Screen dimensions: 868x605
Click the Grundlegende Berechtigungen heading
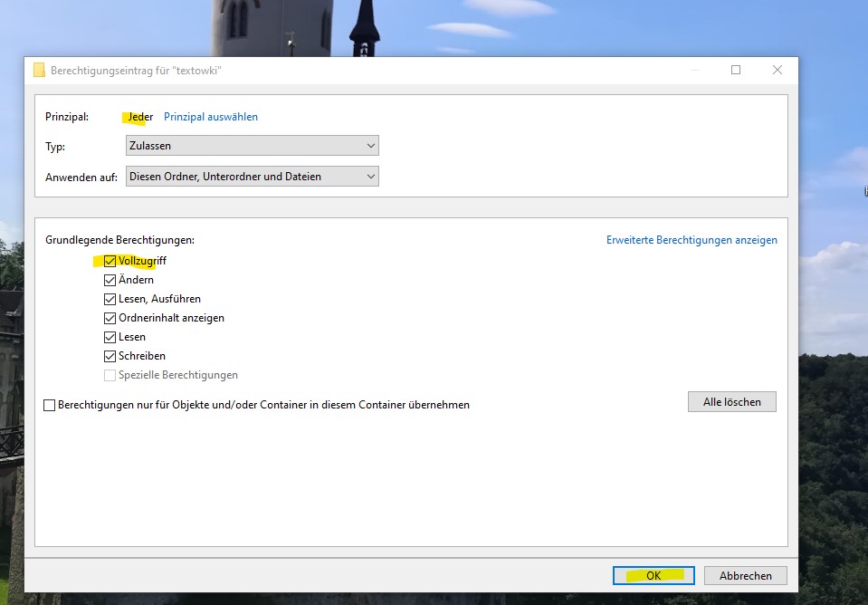coord(120,240)
